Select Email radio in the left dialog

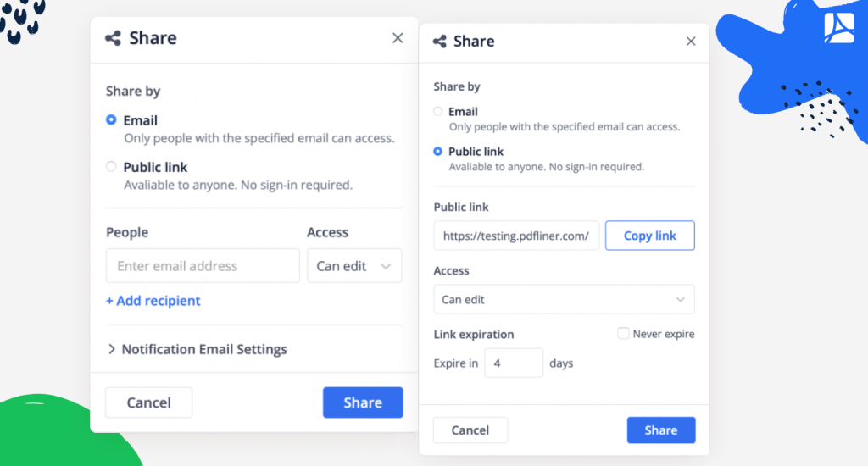click(x=111, y=120)
